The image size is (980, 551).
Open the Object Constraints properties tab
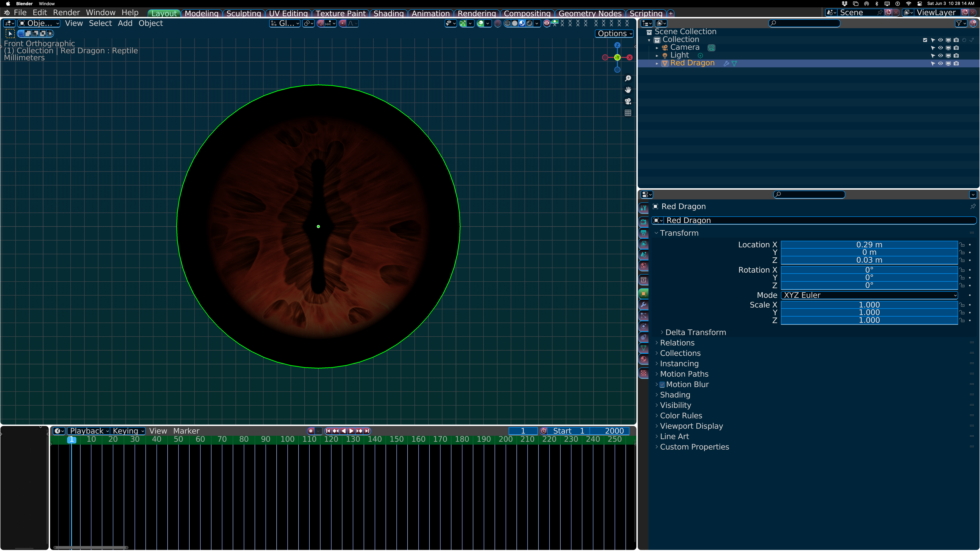tap(643, 337)
